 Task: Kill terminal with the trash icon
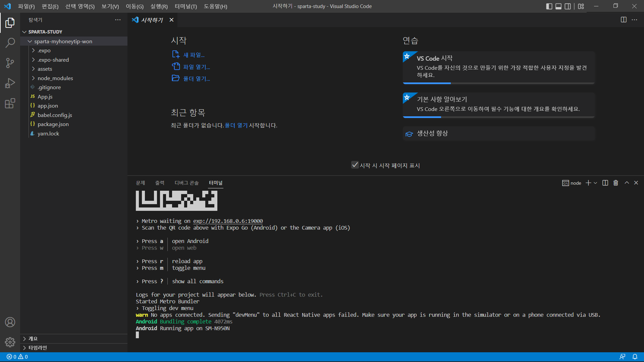pyautogui.click(x=616, y=183)
